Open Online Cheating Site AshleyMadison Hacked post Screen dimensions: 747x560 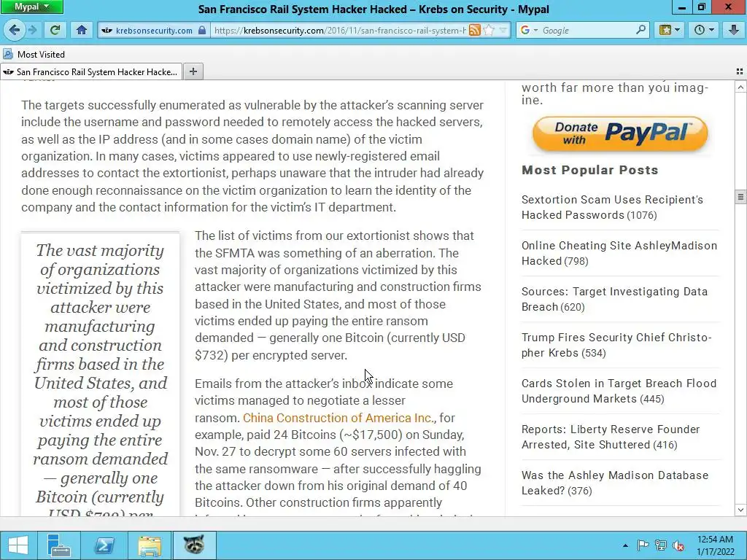click(619, 253)
